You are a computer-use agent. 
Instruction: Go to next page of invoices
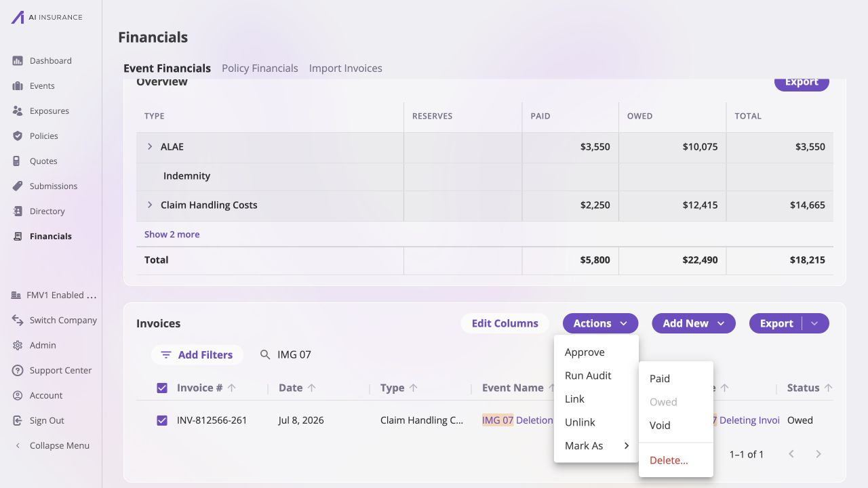tap(818, 454)
